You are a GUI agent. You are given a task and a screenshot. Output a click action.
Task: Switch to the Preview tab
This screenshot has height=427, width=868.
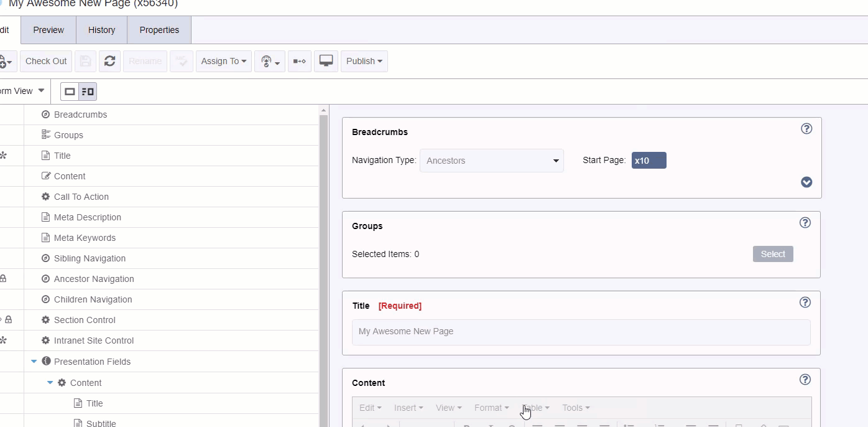(48, 30)
